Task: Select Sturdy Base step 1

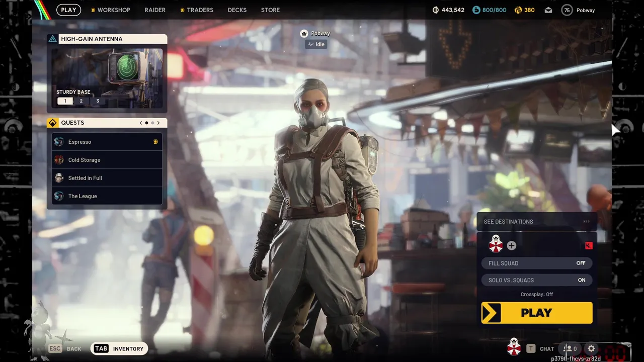Action: [65, 101]
